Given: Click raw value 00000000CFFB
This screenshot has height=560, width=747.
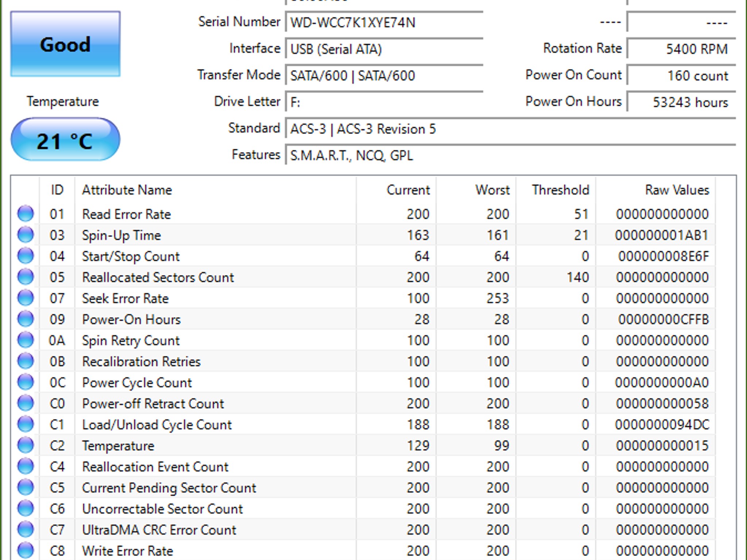Looking at the screenshot, I should 663,319.
